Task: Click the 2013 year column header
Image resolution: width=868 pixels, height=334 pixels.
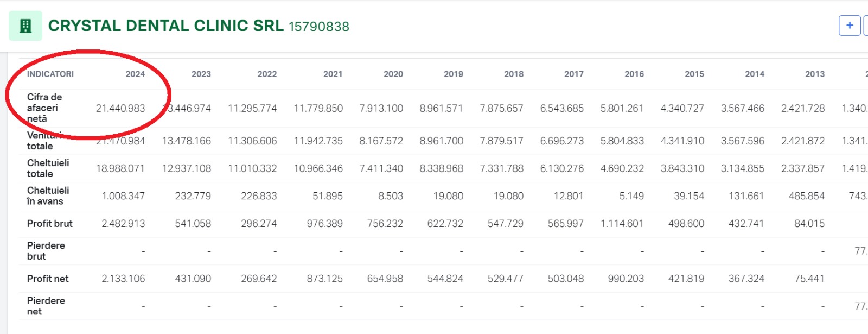Action: pos(814,74)
